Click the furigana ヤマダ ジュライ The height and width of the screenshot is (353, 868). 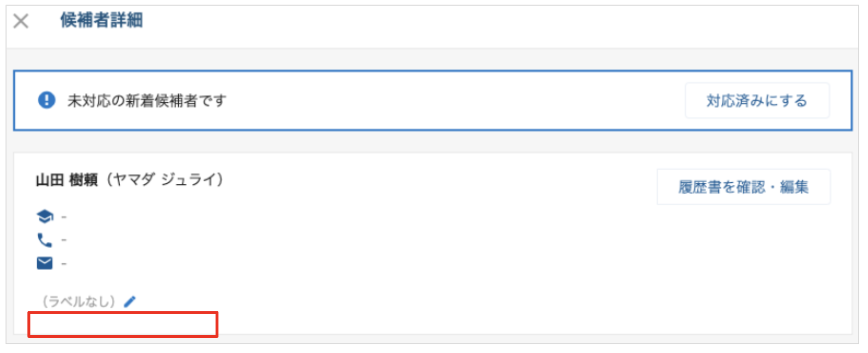coord(165,180)
